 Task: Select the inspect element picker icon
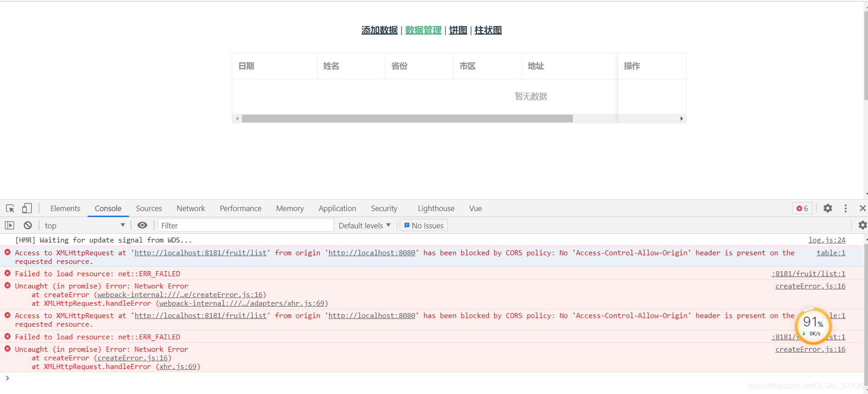tap(10, 208)
